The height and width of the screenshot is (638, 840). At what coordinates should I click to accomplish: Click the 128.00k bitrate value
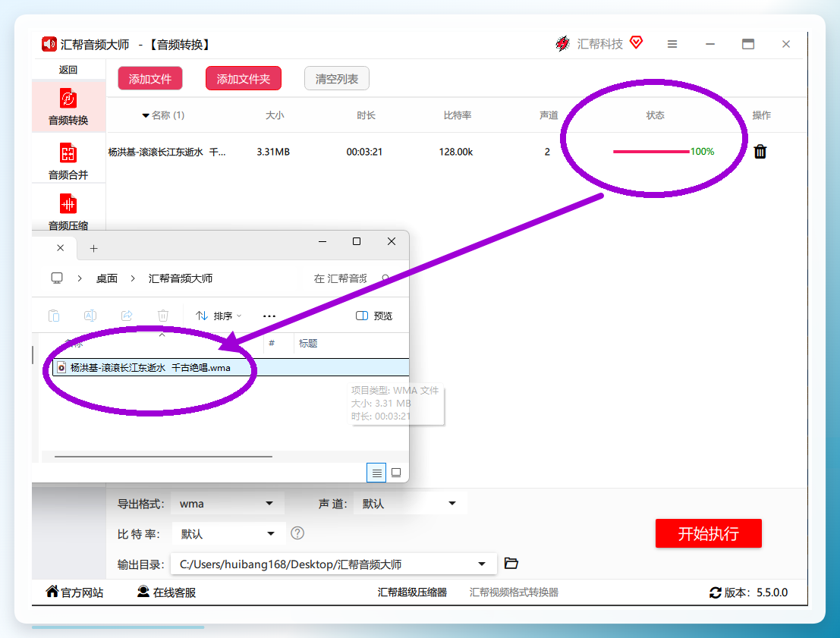tap(456, 152)
